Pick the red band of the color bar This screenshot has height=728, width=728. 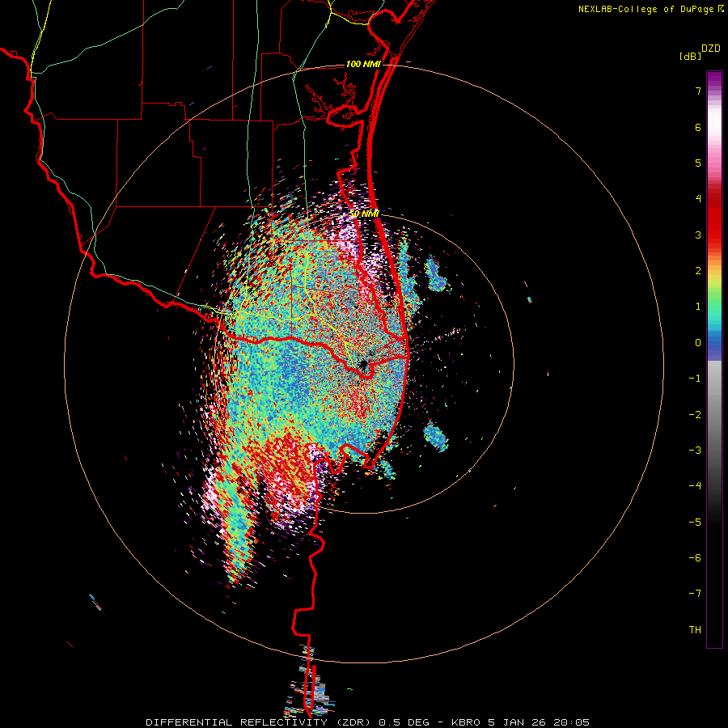pyautogui.click(x=714, y=218)
